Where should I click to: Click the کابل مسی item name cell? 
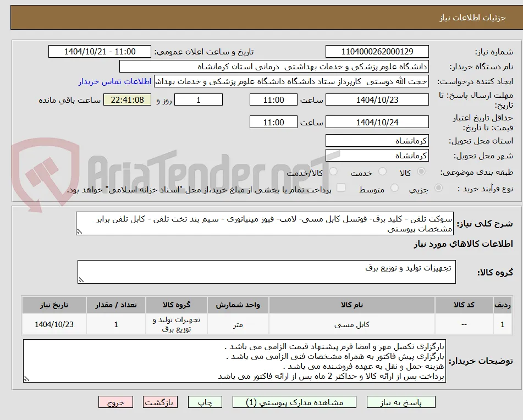tap(352, 324)
